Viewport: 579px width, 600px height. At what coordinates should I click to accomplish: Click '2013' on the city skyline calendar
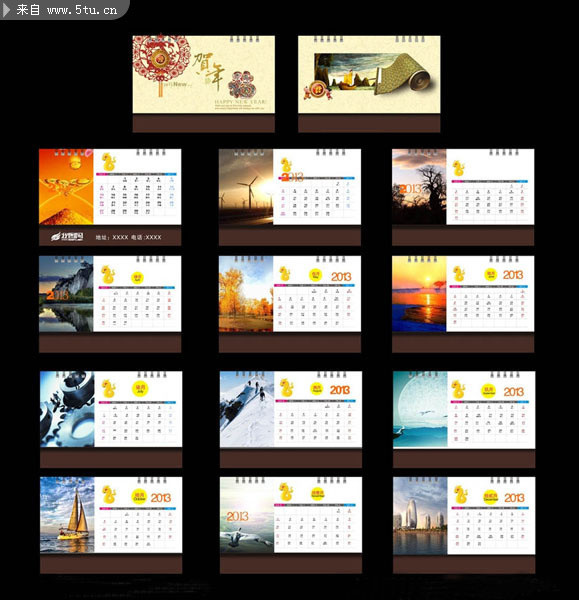click(514, 497)
